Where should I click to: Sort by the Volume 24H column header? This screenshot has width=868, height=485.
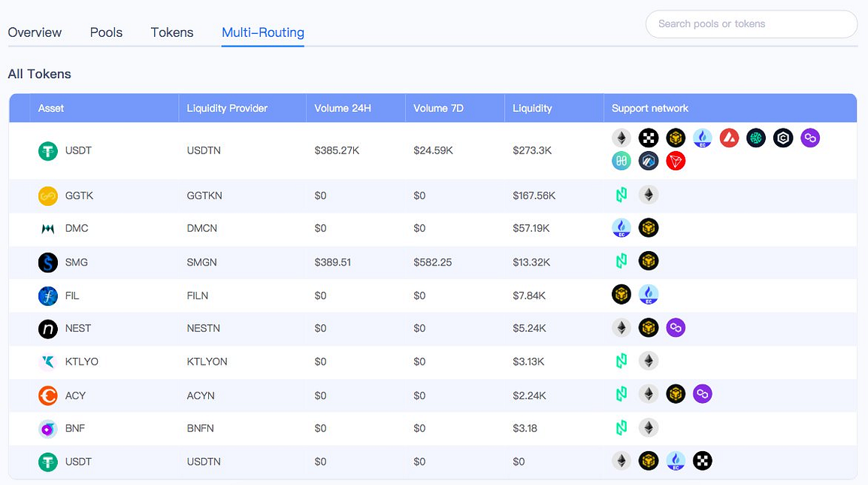[x=343, y=108]
